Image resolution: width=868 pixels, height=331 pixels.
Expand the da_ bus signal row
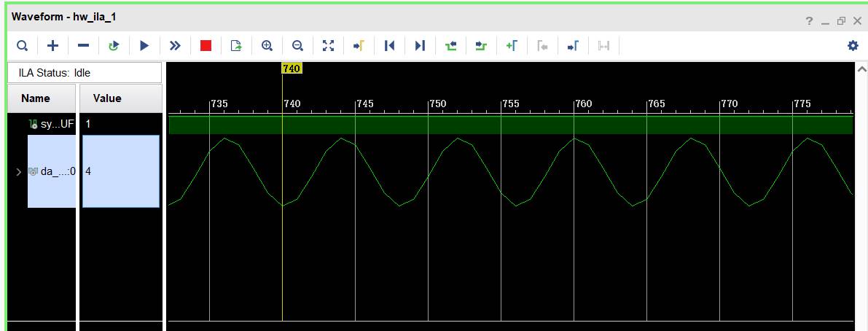pos(19,172)
